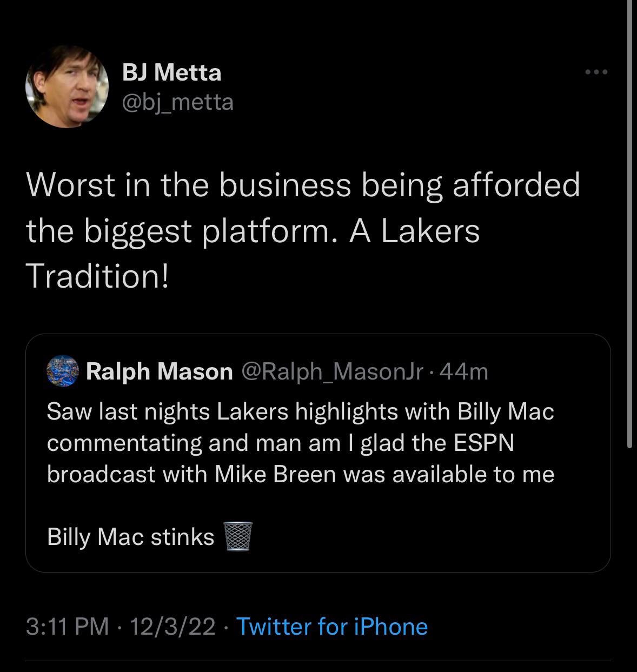Click the Ralph Mason display name

(x=159, y=371)
